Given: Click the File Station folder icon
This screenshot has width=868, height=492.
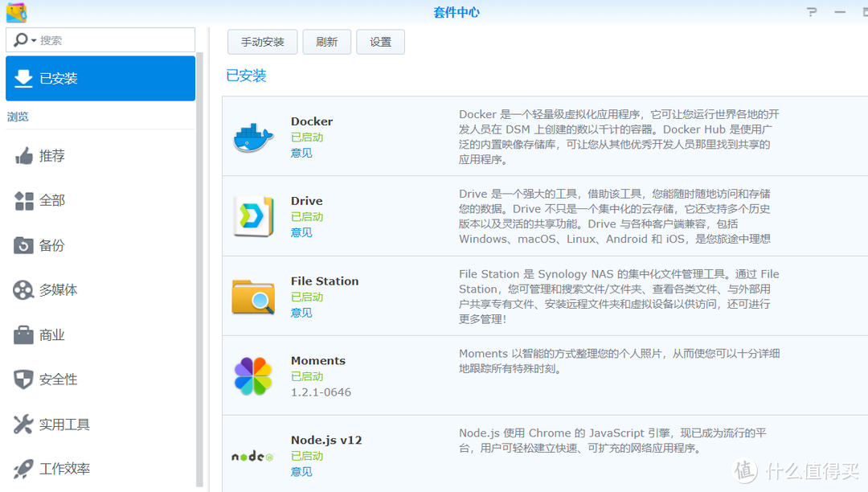Looking at the screenshot, I should (x=253, y=297).
